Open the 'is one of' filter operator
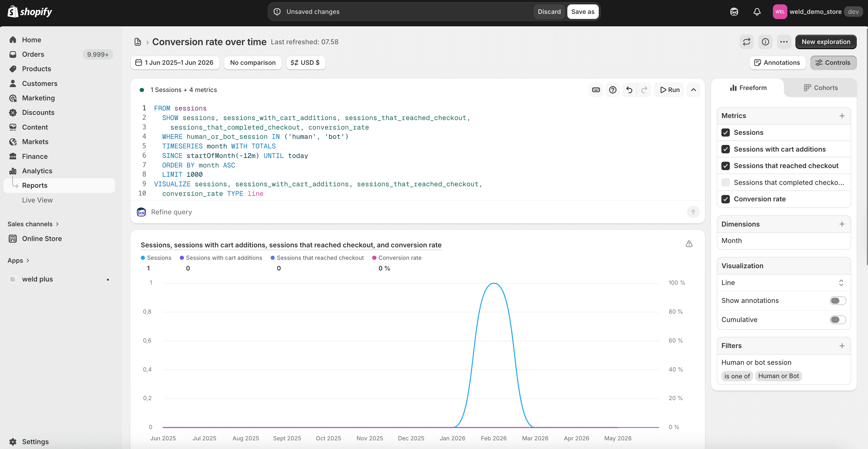The width and height of the screenshot is (868, 449). pos(737,376)
